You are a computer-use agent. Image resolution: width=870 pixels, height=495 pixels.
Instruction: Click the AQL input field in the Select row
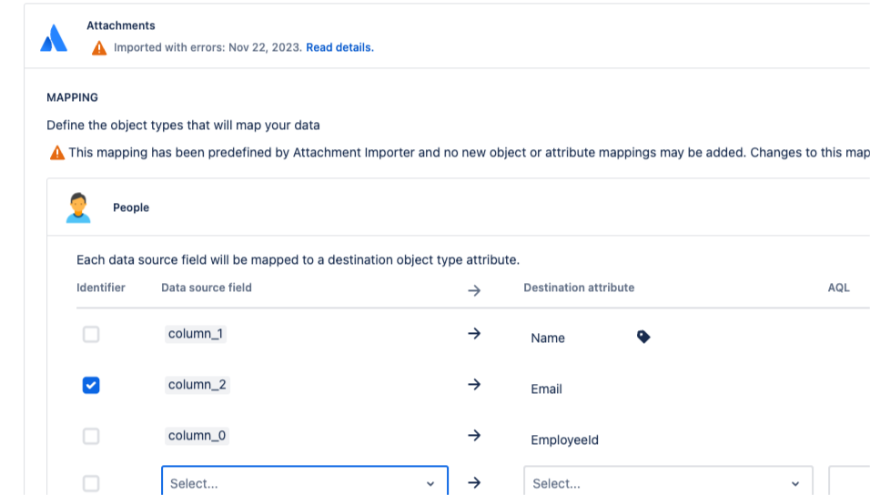[849, 483]
